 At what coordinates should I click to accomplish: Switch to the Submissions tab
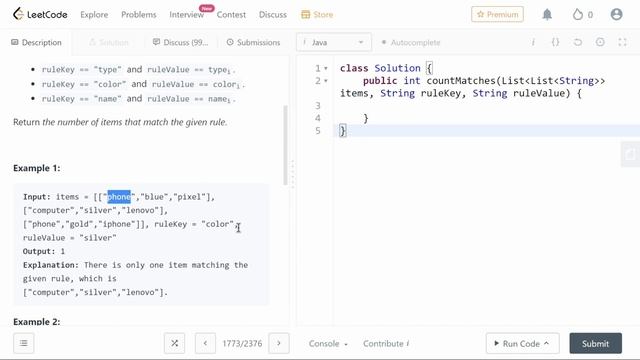[253, 42]
